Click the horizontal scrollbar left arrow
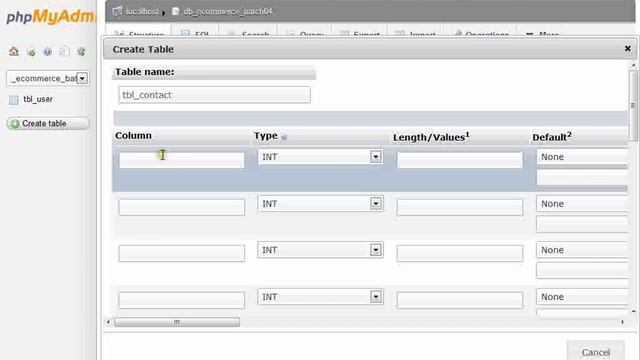 pyautogui.click(x=108, y=322)
